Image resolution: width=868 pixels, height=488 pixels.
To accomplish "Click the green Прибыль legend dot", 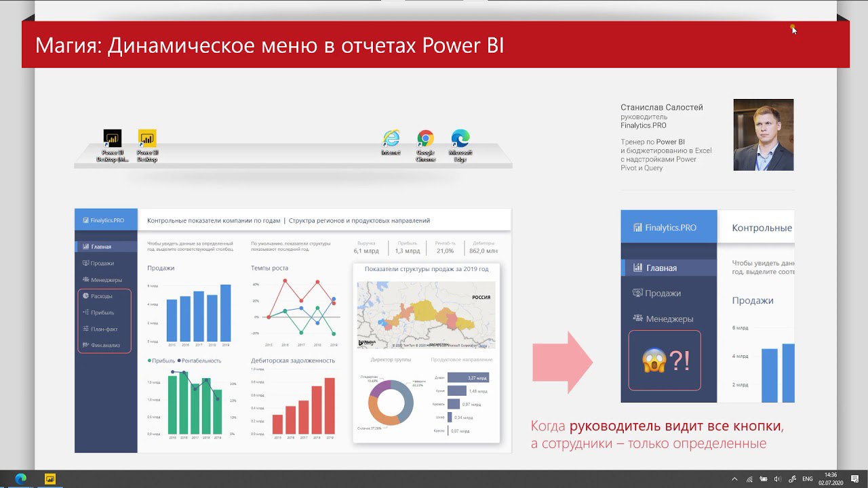I will point(150,361).
